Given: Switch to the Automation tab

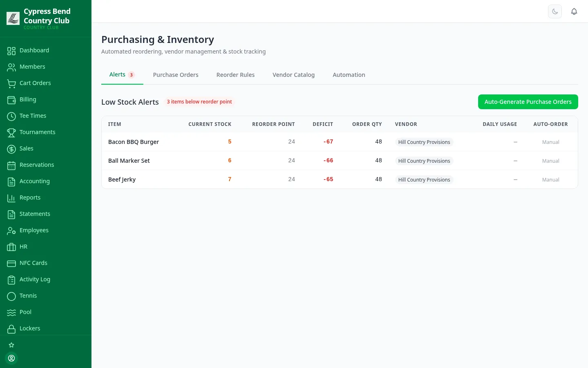Looking at the screenshot, I should [349, 75].
